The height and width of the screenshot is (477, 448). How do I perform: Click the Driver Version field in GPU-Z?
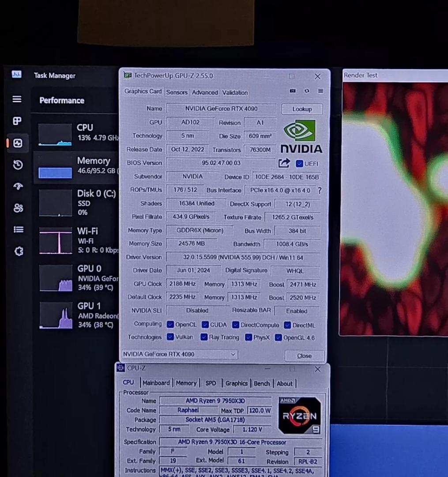pos(243,257)
